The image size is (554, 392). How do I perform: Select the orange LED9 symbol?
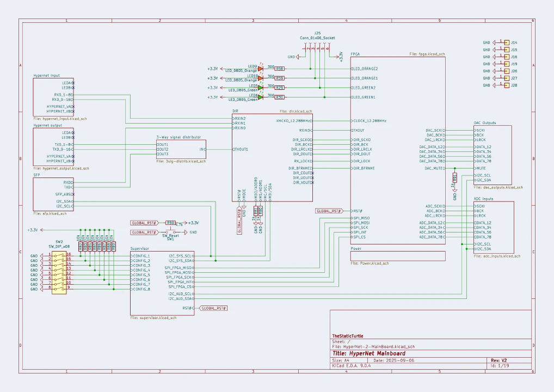pyautogui.click(x=261, y=69)
